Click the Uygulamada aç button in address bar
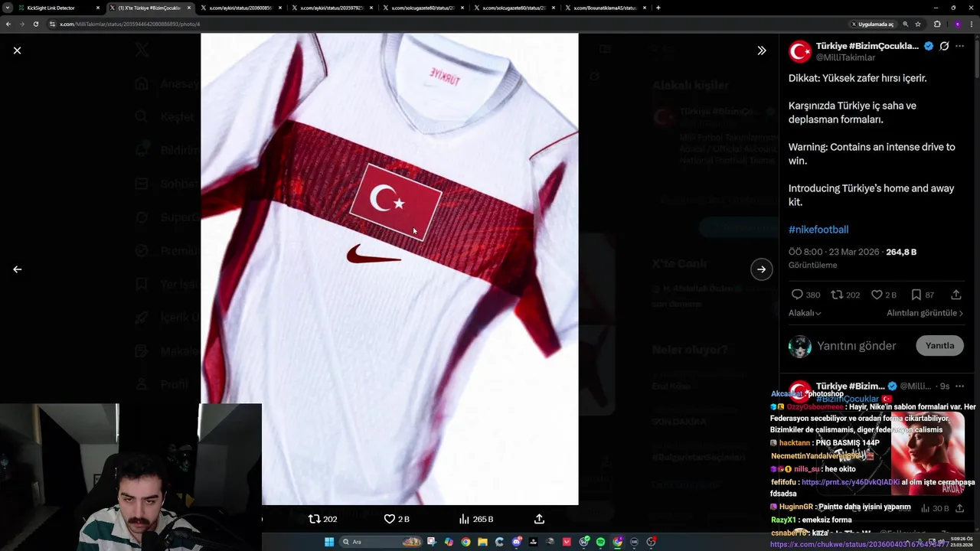The width and height of the screenshot is (980, 551). click(x=873, y=24)
